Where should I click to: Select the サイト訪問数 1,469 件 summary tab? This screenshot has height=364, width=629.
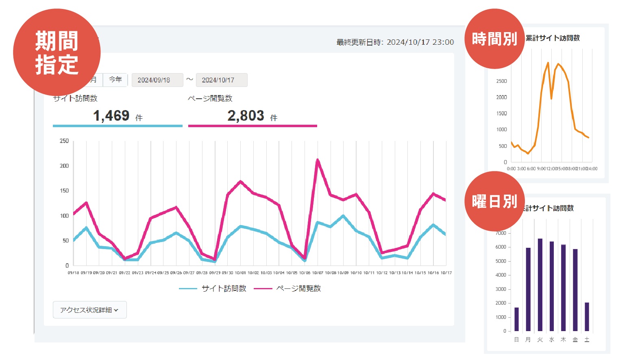point(118,116)
